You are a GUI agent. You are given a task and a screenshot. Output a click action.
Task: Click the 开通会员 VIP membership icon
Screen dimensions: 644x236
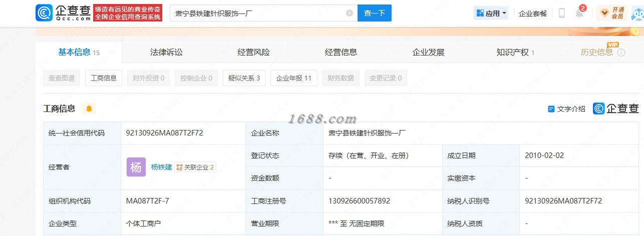point(611,13)
